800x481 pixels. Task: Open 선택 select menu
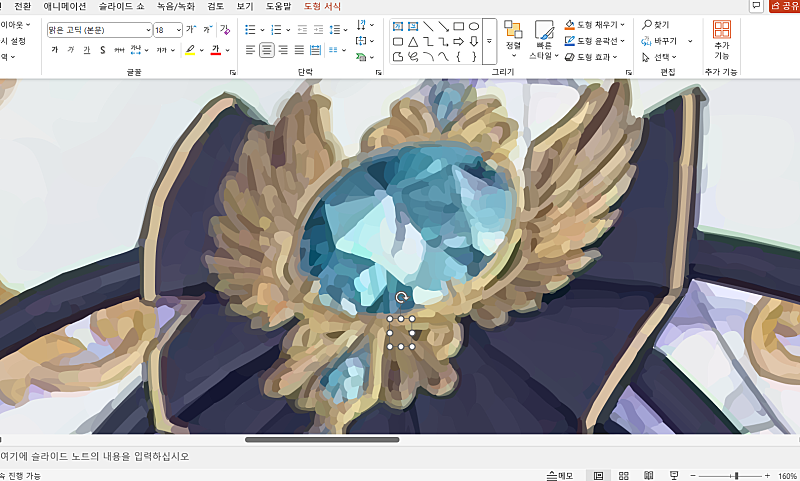click(659, 57)
